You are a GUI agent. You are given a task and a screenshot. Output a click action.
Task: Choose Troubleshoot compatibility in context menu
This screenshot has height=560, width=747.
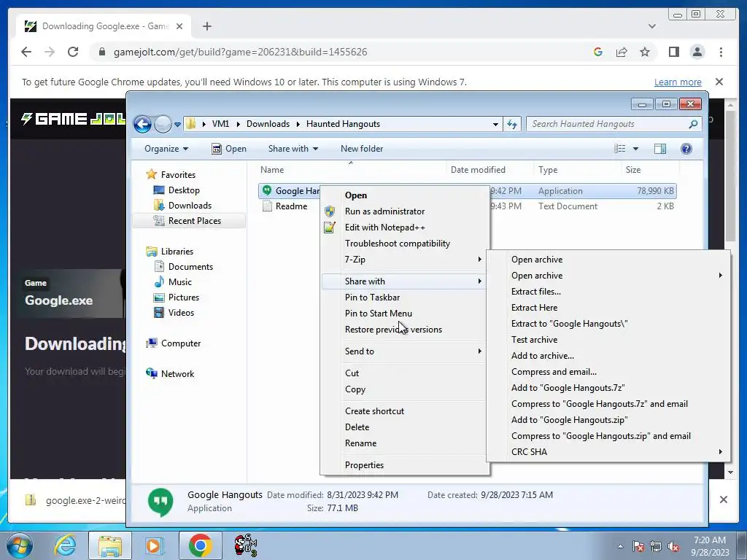pos(404,244)
